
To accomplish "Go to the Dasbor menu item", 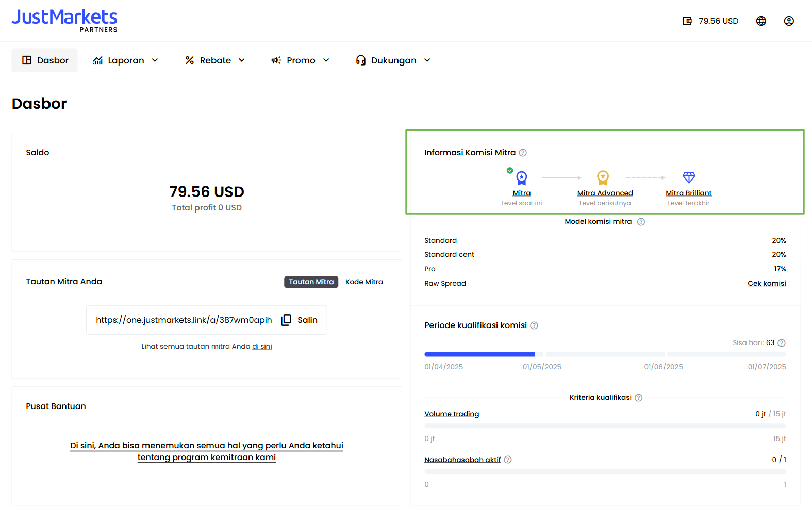I will 45,60.
